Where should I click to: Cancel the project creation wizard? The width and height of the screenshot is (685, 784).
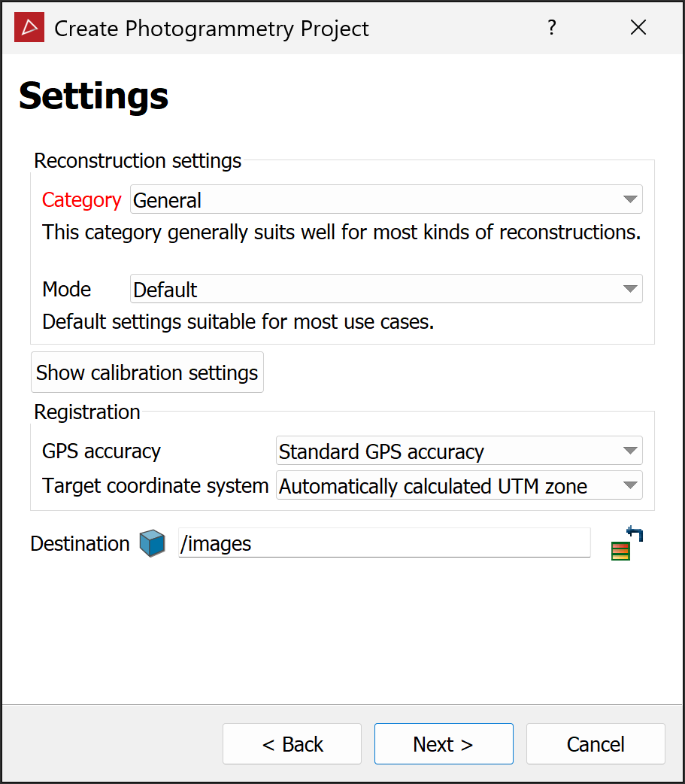pos(596,744)
